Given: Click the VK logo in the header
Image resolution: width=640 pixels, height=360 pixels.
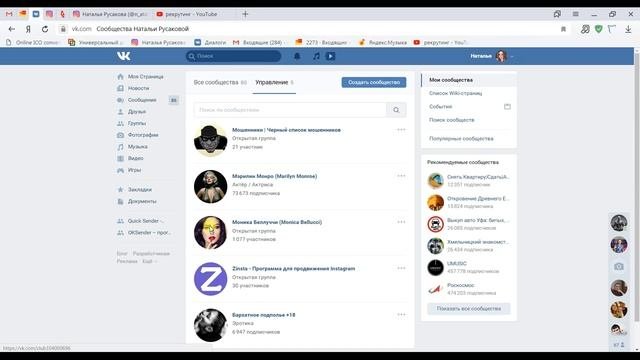Looking at the screenshot, I should [124, 56].
